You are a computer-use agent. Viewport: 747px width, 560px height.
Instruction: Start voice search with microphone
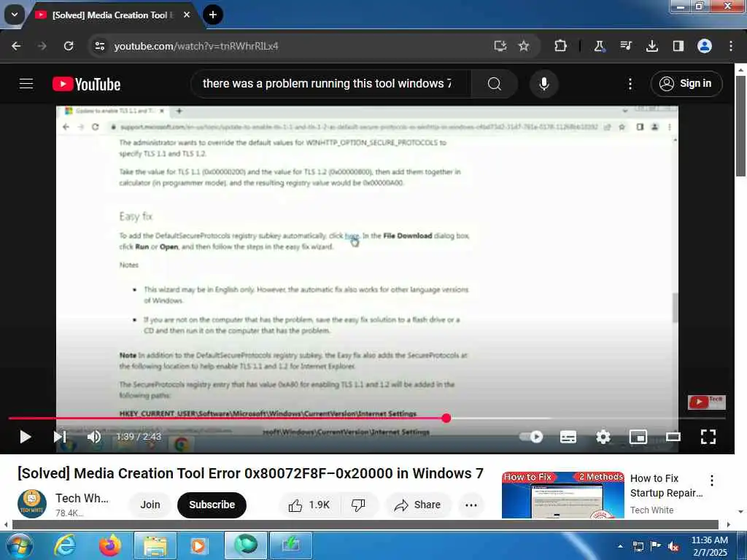(543, 84)
